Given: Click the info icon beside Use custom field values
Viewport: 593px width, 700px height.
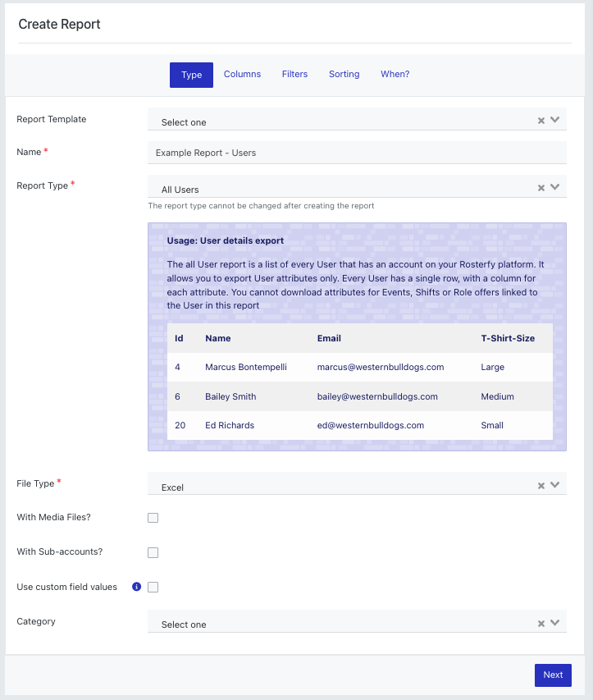Looking at the screenshot, I should tap(136, 587).
